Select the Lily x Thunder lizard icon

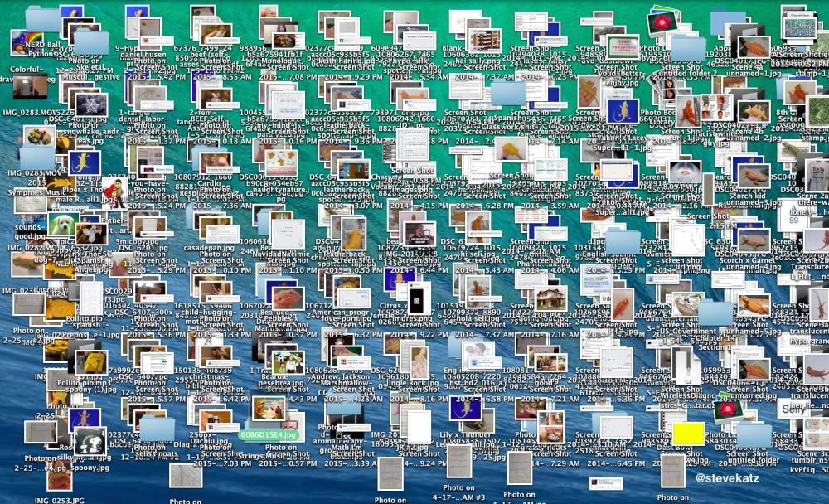click(465, 409)
